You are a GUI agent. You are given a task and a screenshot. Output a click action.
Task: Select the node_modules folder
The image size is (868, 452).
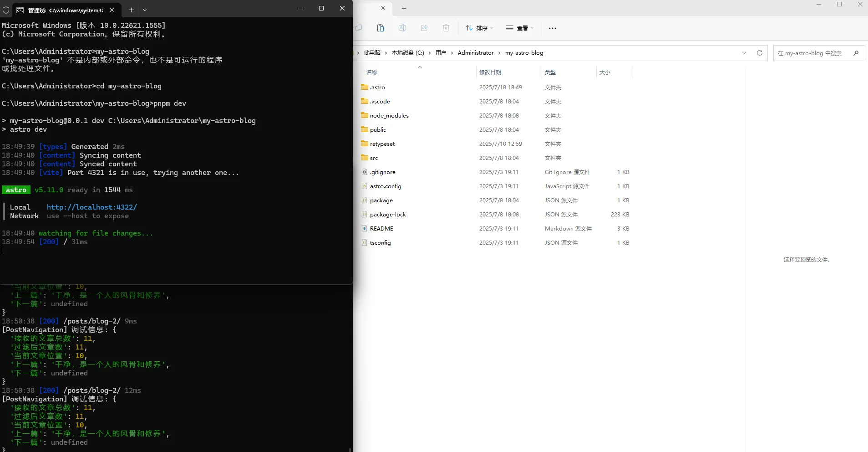point(389,116)
